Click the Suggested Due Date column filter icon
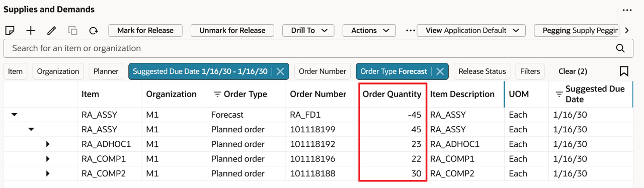 pos(558,94)
